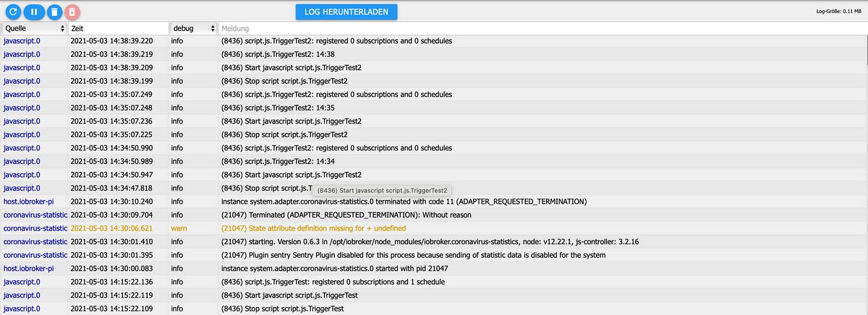Screen dimensions: 868x315
Task: Pause the live log output
Action: (x=33, y=12)
